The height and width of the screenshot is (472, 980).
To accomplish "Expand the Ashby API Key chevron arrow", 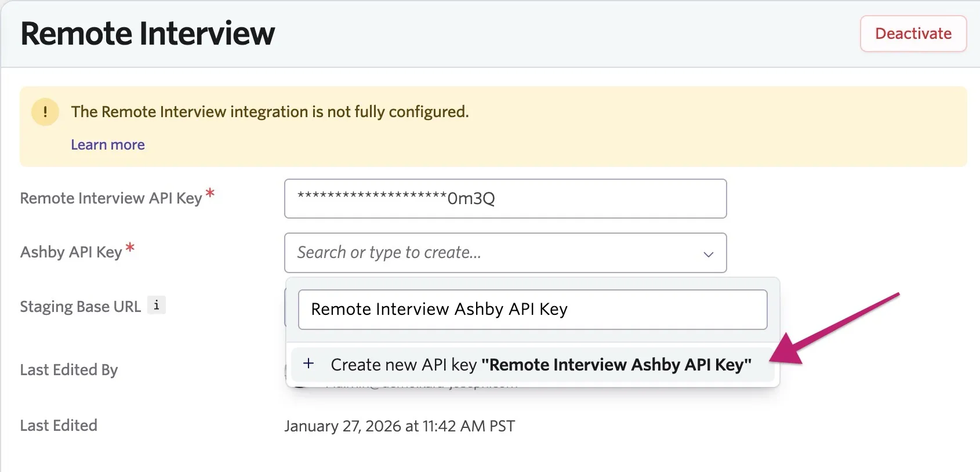I will coord(708,254).
